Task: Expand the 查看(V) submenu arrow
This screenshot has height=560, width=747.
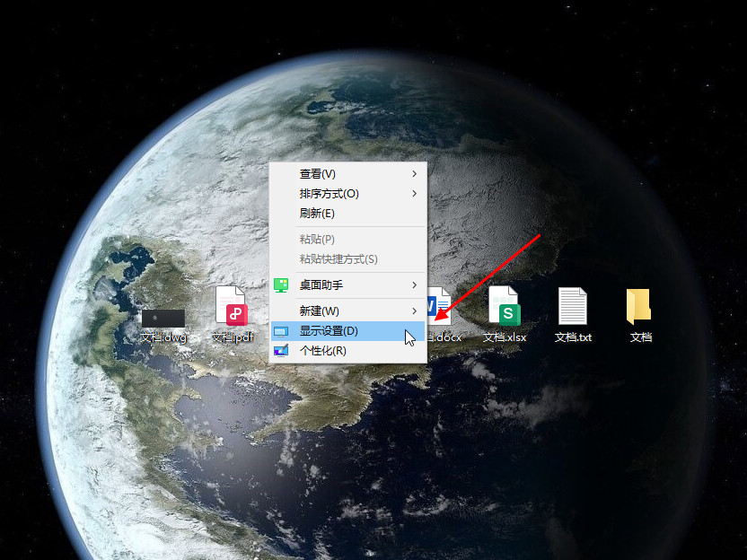Action: (x=414, y=174)
